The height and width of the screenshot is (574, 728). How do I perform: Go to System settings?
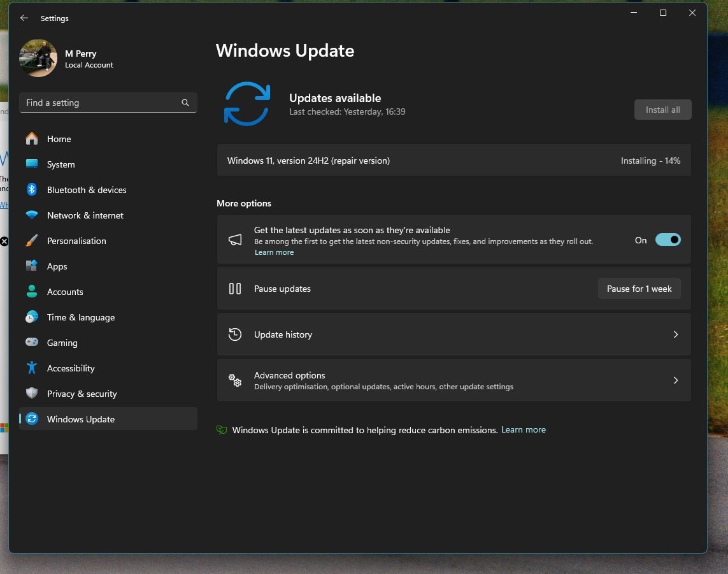click(108, 164)
